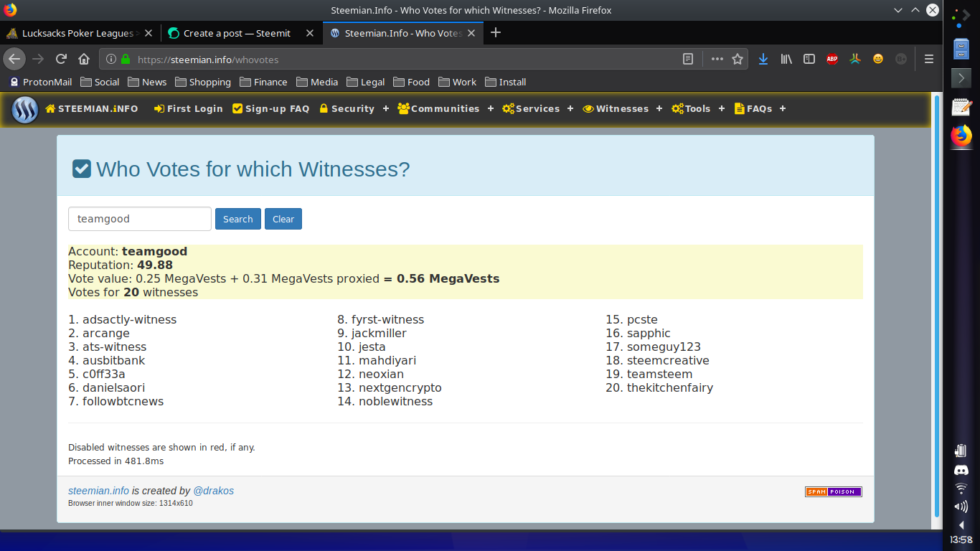
Task: Open the Media bookmarks folder
Action: (316, 82)
